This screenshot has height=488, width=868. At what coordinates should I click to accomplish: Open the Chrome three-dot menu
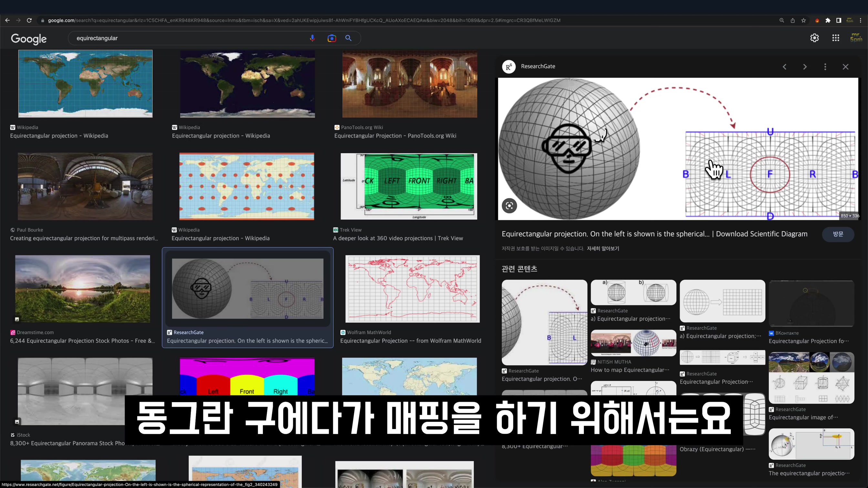point(860,20)
